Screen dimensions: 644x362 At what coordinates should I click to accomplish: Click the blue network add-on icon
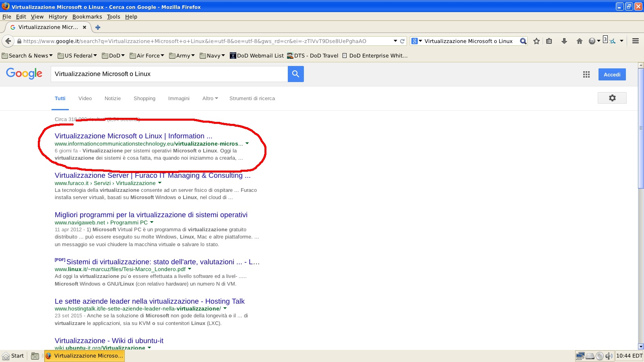tap(612, 41)
